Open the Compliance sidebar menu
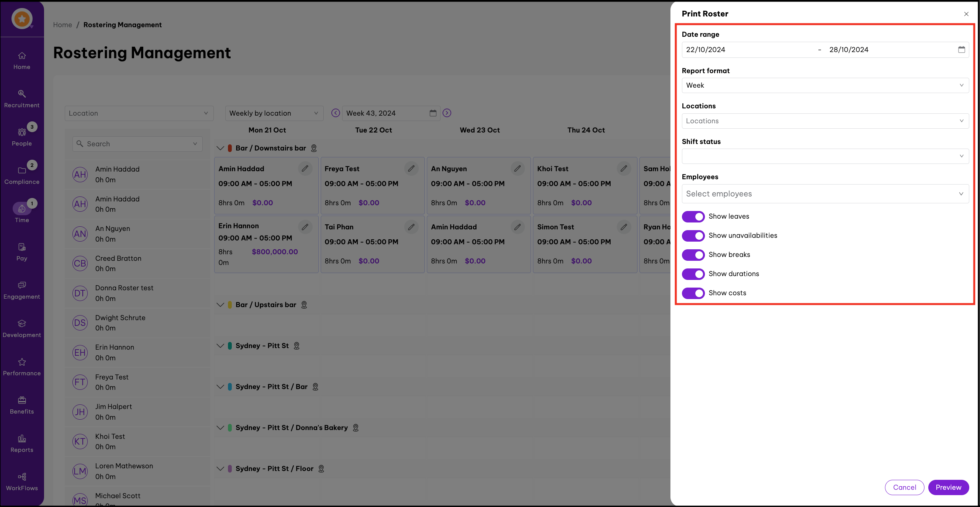Image resolution: width=980 pixels, height=507 pixels. 22,175
